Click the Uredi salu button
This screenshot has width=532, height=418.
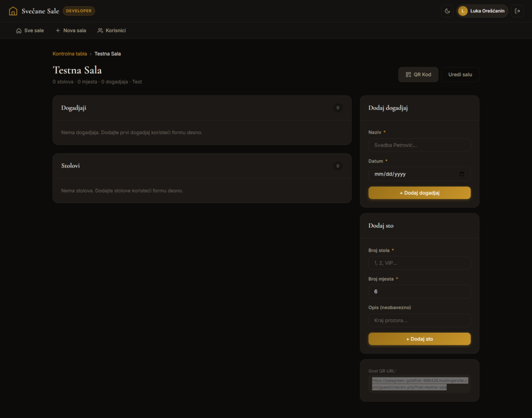[460, 74]
